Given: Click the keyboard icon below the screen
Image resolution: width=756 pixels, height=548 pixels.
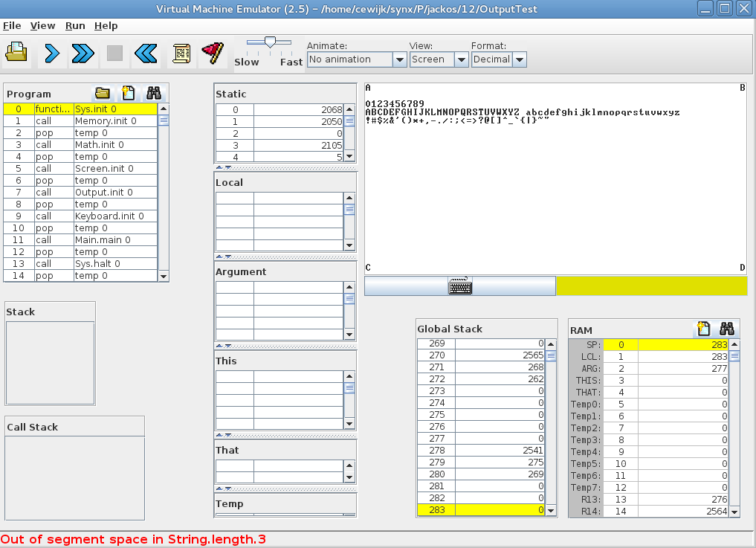Looking at the screenshot, I should point(460,286).
